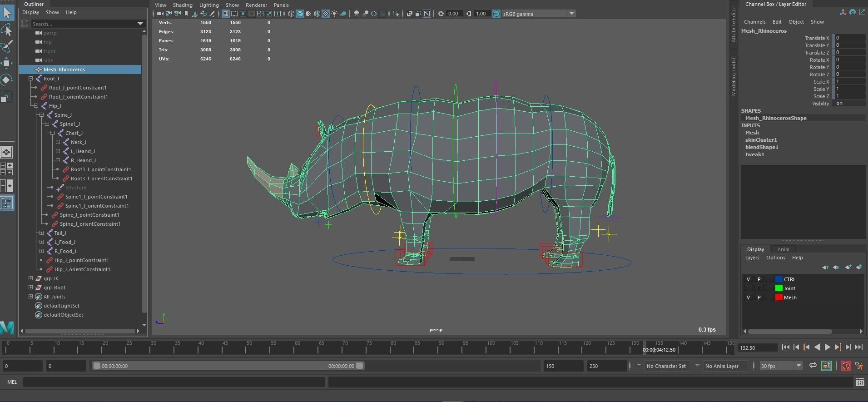Viewport: 868px width, 402px height.
Task: Activate the Lasso select tool
Action: (7, 30)
